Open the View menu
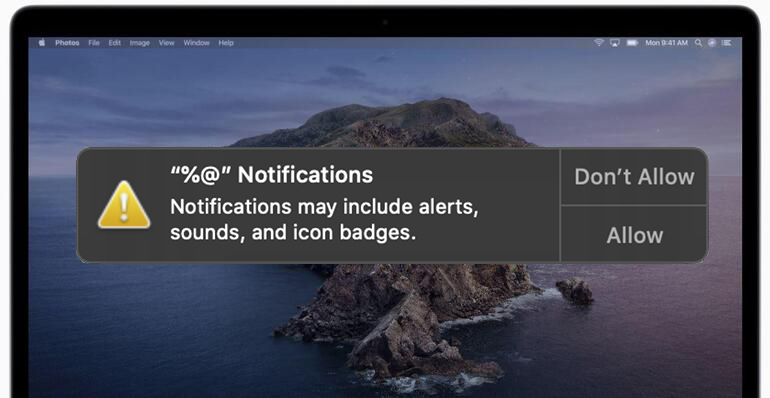The height and width of the screenshot is (398, 770). click(166, 43)
